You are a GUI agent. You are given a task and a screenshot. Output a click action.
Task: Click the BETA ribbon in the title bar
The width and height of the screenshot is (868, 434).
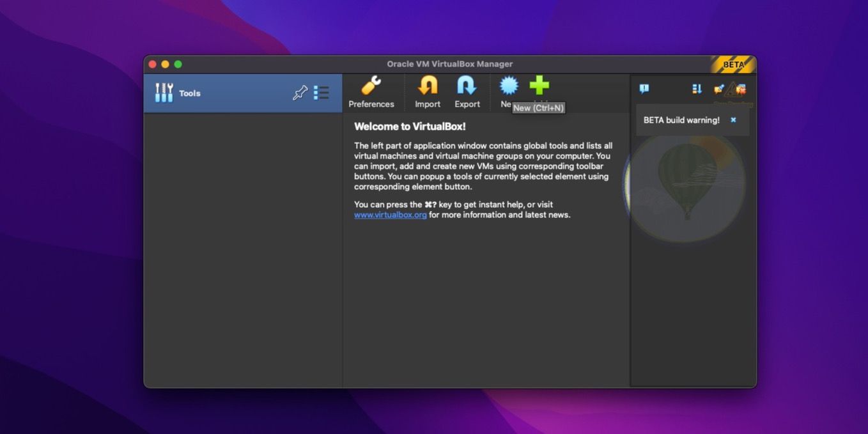732,64
